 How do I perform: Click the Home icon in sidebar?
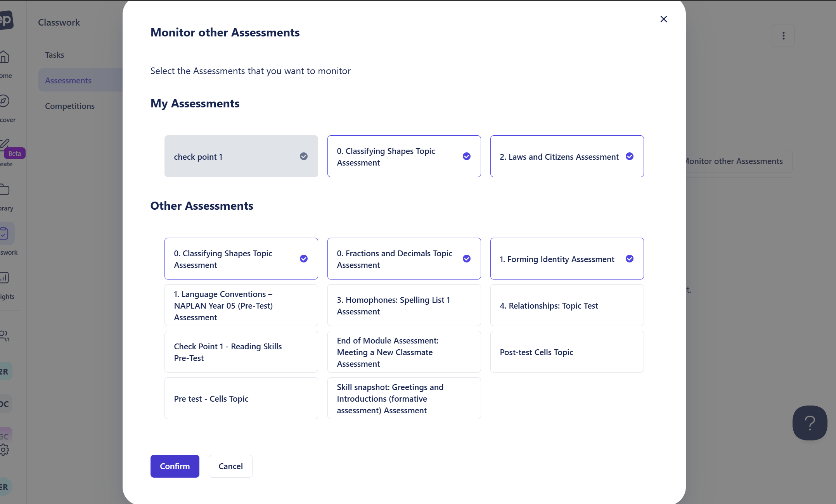5,57
